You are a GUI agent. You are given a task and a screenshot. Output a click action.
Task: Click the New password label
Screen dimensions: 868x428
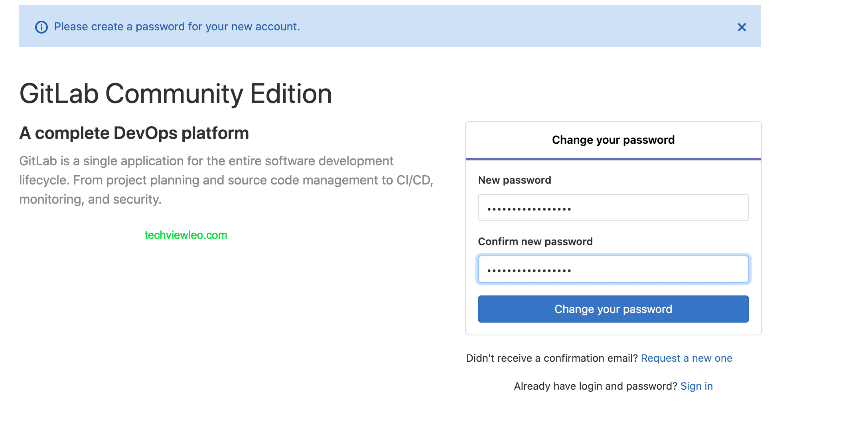(x=515, y=180)
